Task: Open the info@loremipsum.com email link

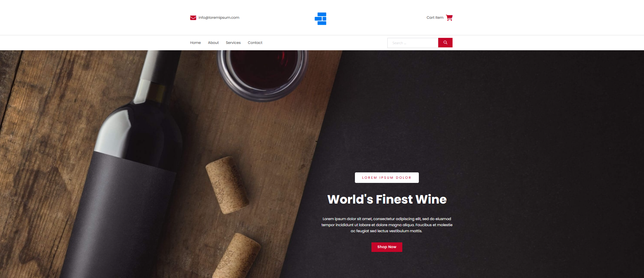Action: pyautogui.click(x=219, y=17)
